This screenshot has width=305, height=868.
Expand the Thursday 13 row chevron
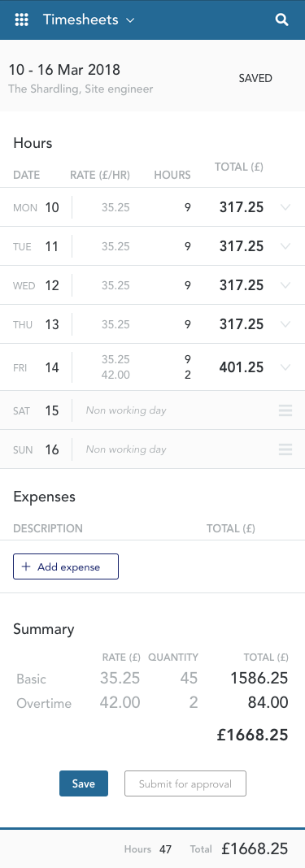click(285, 323)
